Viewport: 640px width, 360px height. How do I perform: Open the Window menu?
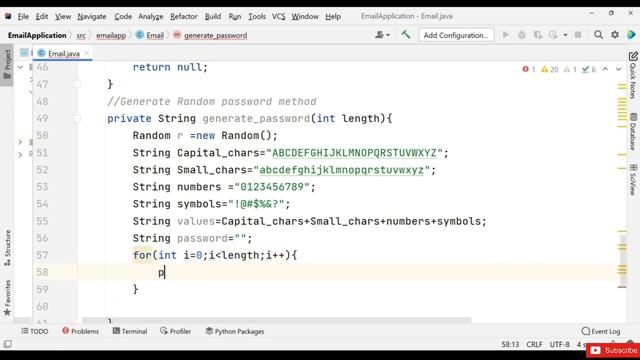[305, 16]
